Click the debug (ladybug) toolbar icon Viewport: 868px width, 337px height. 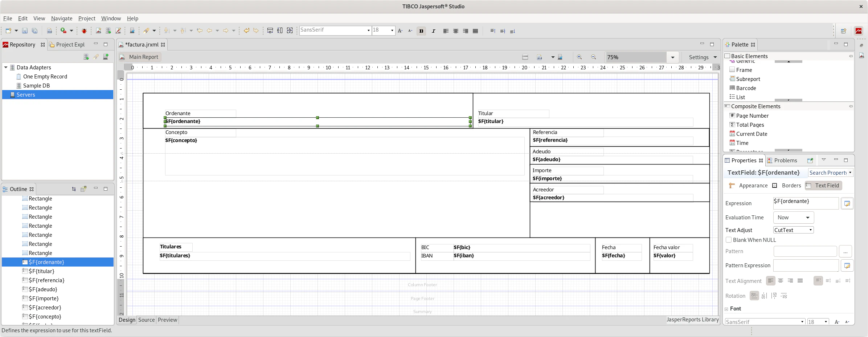point(84,31)
